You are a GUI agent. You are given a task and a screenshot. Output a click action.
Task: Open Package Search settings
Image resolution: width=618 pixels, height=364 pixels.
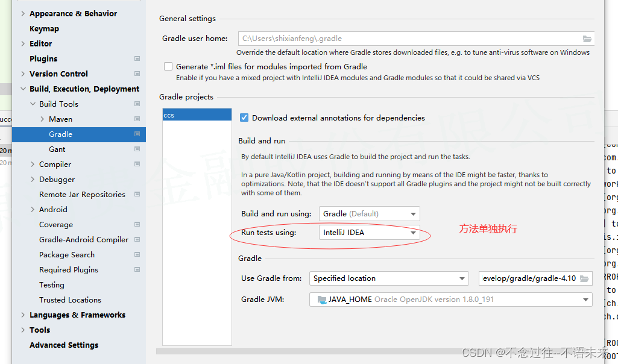coord(66,255)
